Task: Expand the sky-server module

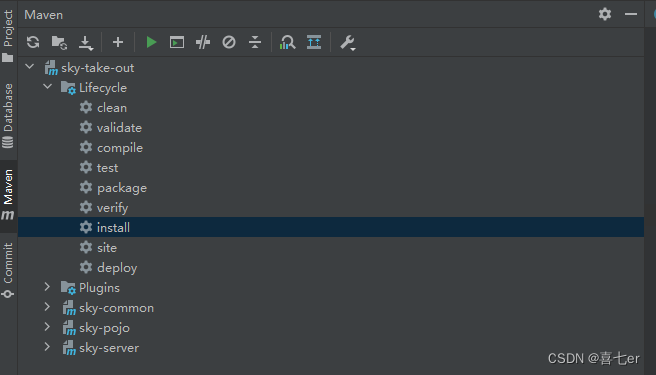Action: coord(47,347)
